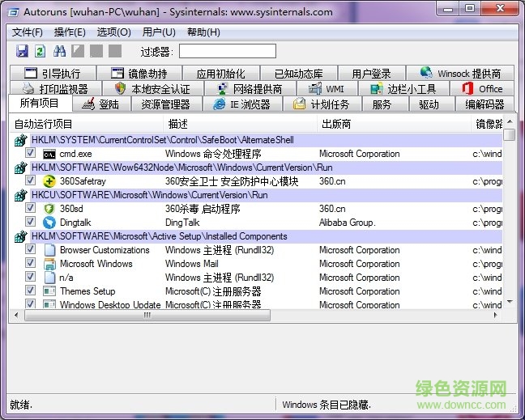Open the 镜像劫持 tab

click(x=139, y=73)
